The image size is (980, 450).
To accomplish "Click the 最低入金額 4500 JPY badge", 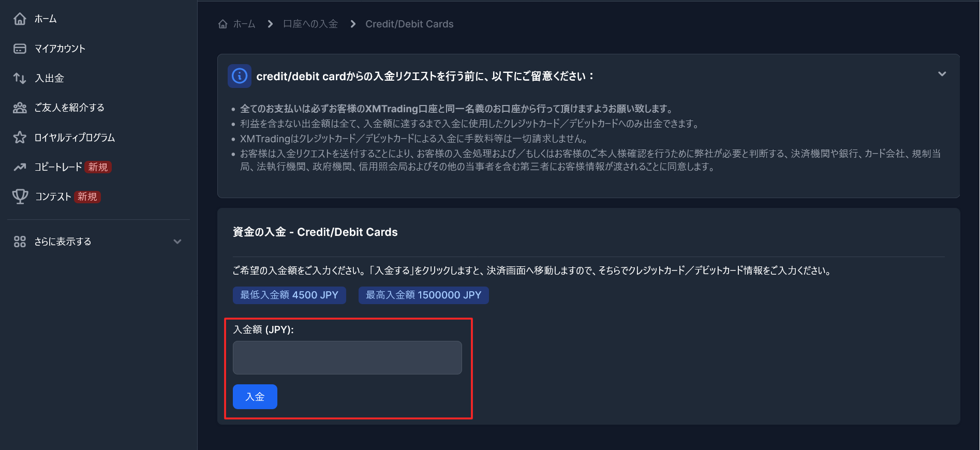I will tap(289, 295).
